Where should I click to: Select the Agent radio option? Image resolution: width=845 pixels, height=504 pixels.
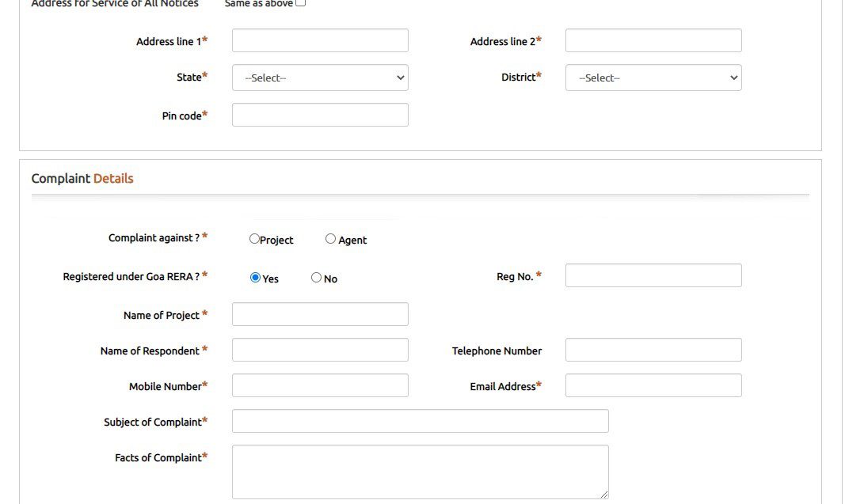(x=330, y=239)
